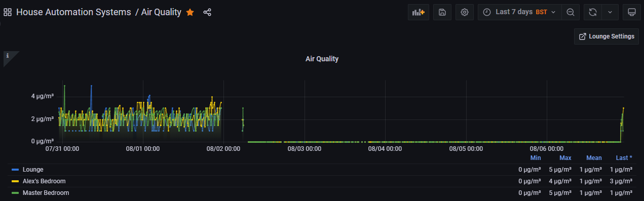Open the Lounge Settings link
Viewport: 644px width, 201px height.
[x=607, y=36]
